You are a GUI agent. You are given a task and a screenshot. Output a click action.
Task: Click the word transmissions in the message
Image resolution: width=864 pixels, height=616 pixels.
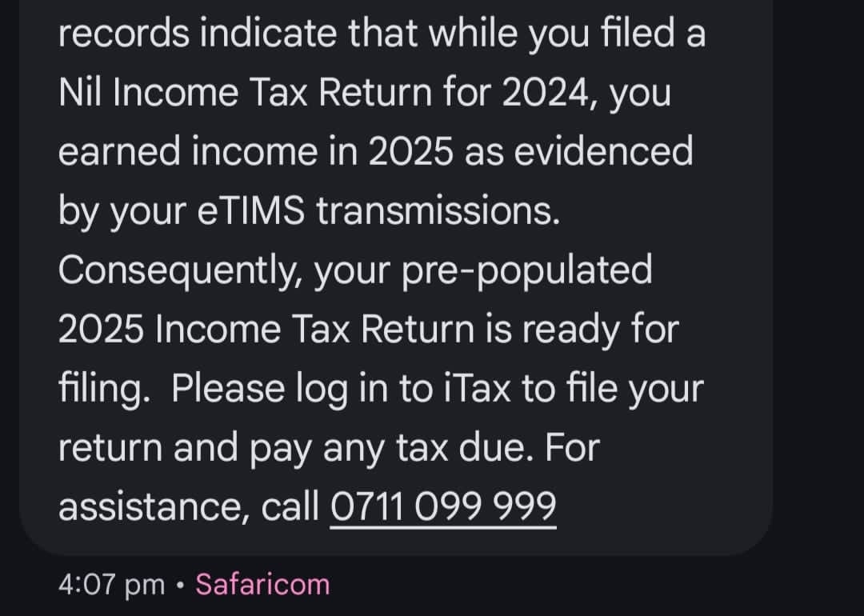pyautogui.click(x=438, y=211)
